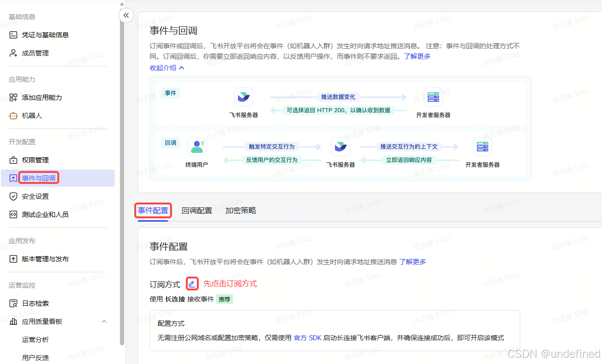602x364 pixels.
Task: Click the 事件与回调 sidebar icon
Action: [13, 178]
